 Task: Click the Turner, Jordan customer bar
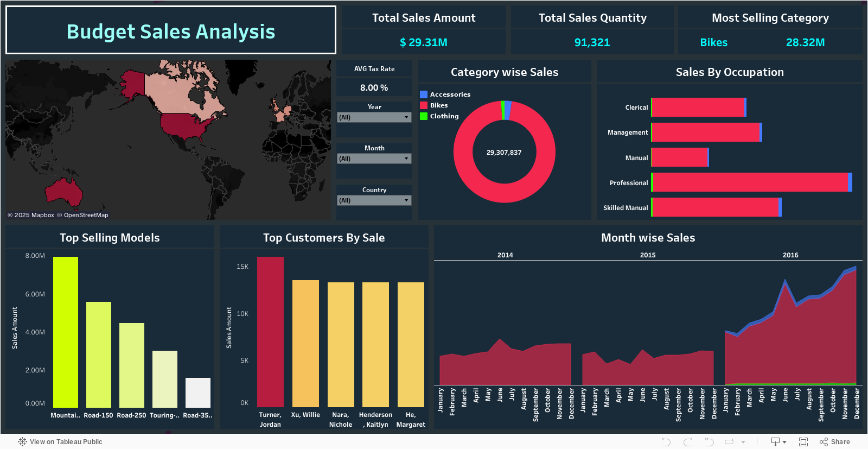[x=270, y=332]
